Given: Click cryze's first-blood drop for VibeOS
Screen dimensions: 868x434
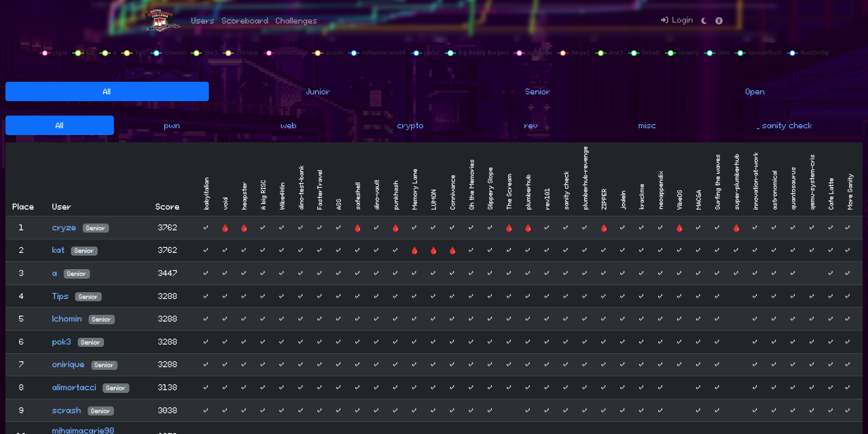Looking at the screenshot, I should click(679, 228).
